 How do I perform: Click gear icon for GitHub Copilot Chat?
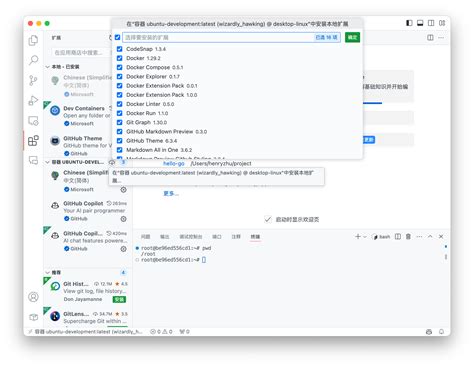123,249
